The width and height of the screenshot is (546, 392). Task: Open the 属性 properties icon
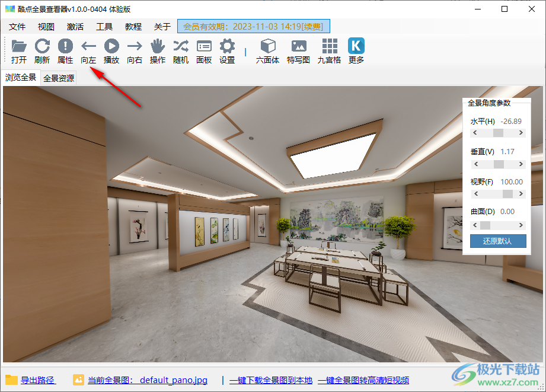(x=65, y=46)
